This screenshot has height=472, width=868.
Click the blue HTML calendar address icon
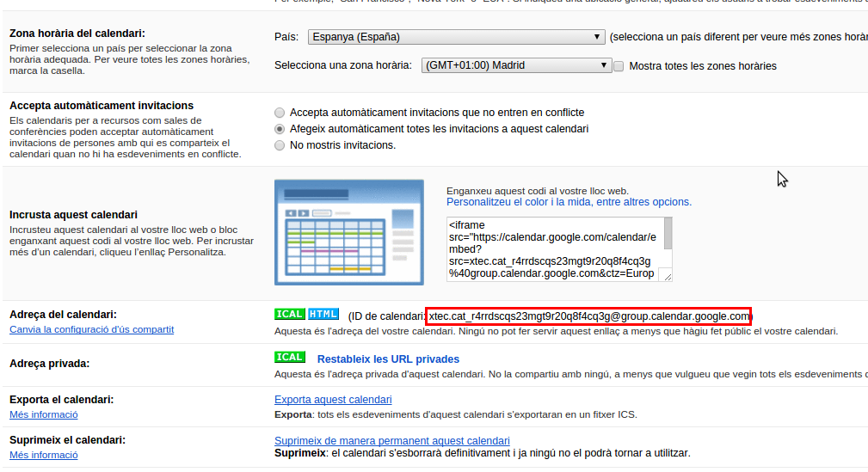click(323, 314)
